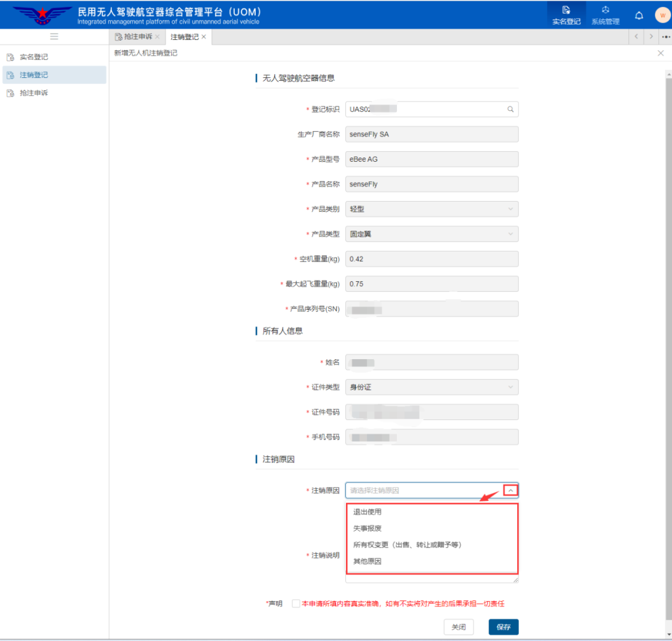This screenshot has width=672, height=641.
Task: Close the 抢注申诉 tab
Action: [157, 37]
